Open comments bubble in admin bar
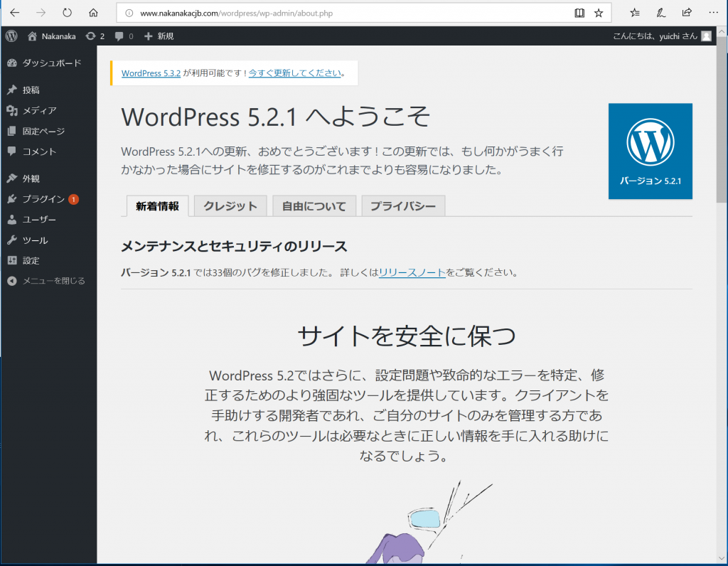The width and height of the screenshot is (728, 566). 124,36
